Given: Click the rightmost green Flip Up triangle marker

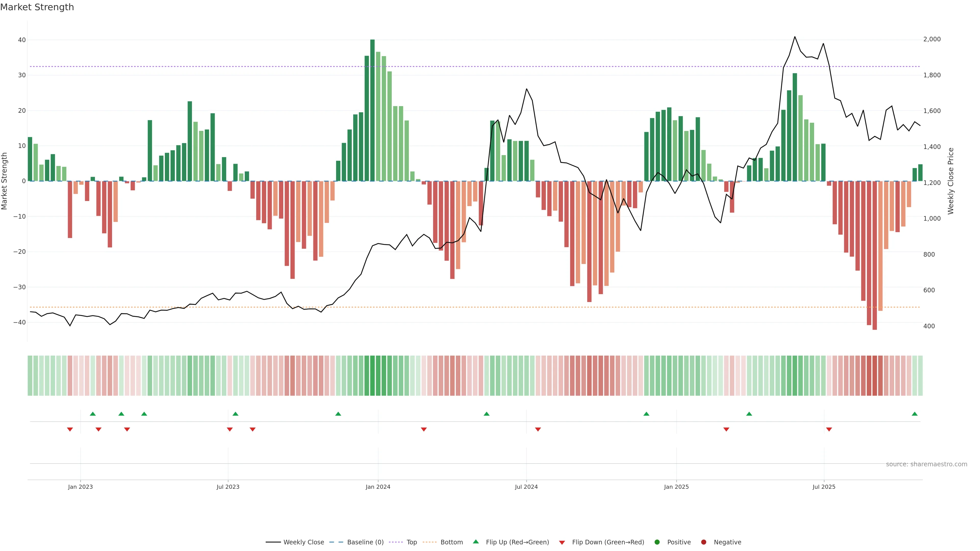Looking at the screenshot, I should point(915,414).
